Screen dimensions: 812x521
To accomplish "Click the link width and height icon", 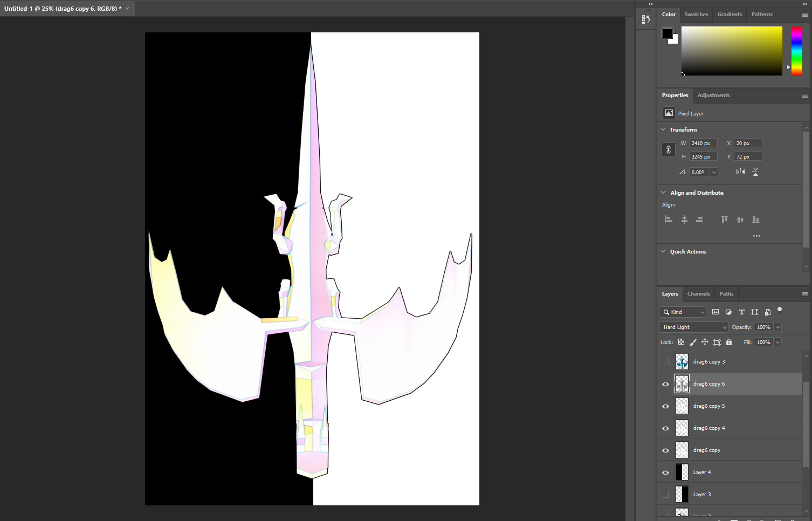I will pyautogui.click(x=669, y=150).
